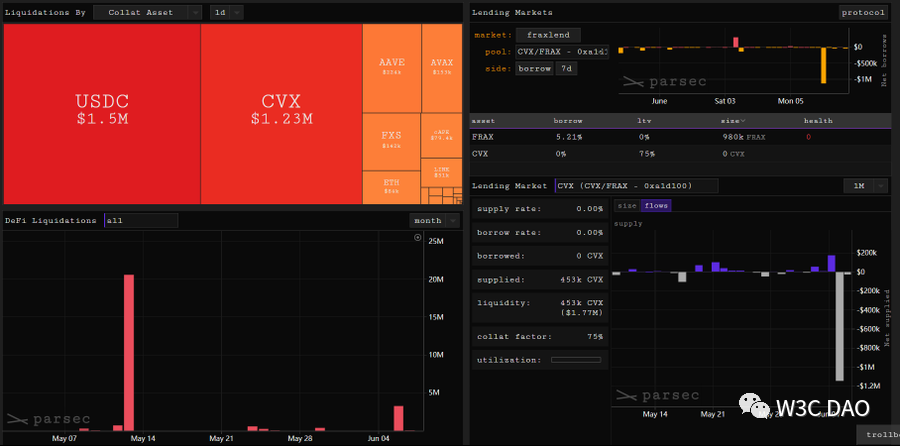Select the CVX asset row in table

click(680, 154)
